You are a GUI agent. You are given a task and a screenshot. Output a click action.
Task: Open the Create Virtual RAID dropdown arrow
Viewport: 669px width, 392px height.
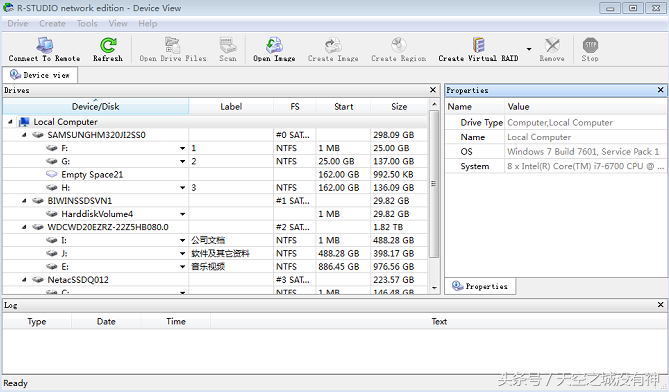(x=529, y=49)
